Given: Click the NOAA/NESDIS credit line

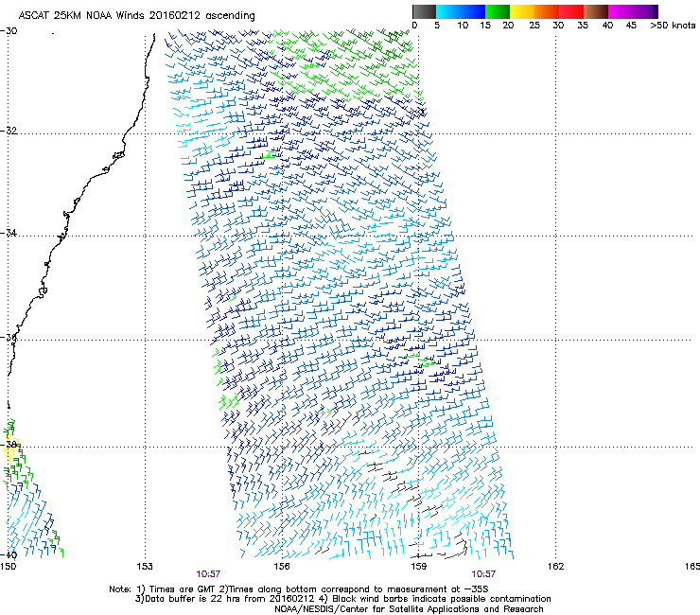Looking at the screenshot, I should (409, 609).
